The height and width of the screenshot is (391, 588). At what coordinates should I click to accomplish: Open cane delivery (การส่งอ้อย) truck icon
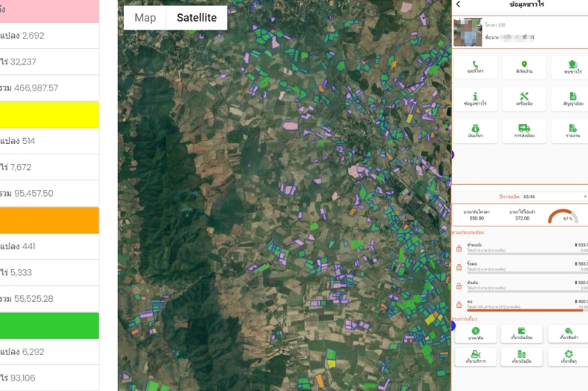point(524,131)
